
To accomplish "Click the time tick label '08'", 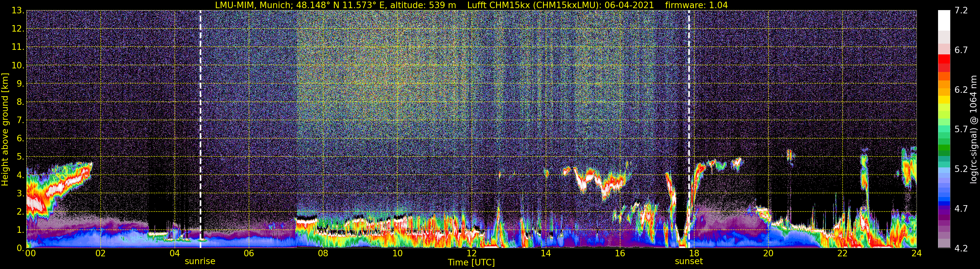I will [323, 253].
